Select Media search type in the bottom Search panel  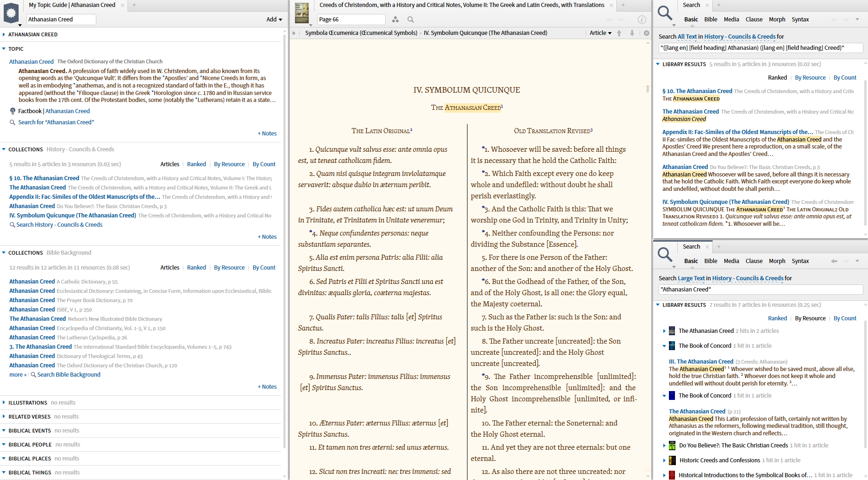click(x=731, y=261)
